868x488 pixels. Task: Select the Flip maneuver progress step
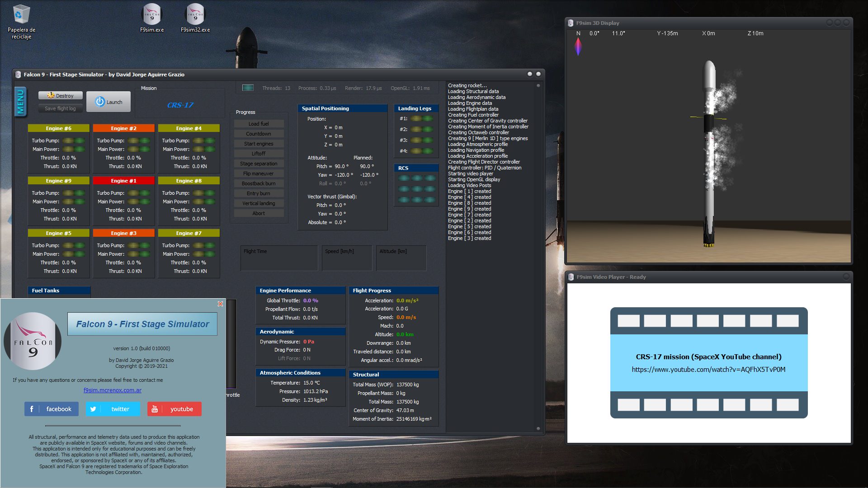[x=259, y=174]
